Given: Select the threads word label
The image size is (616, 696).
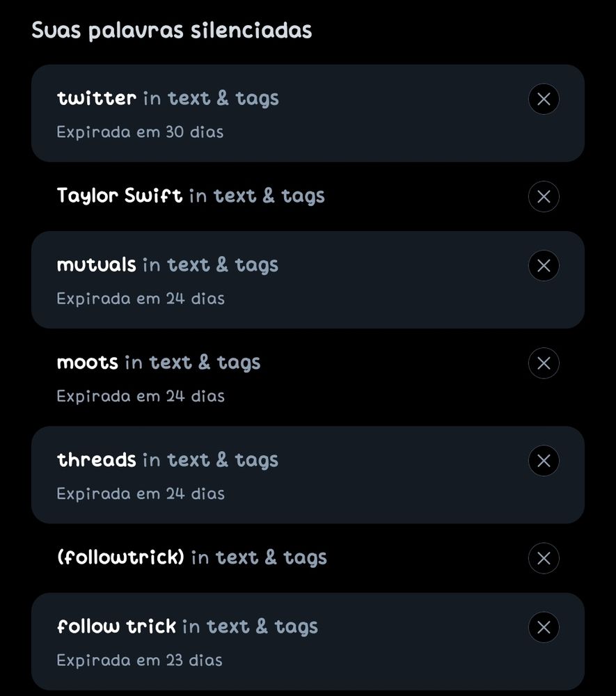Looking at the screenshot, I should (x=97, y=460).
